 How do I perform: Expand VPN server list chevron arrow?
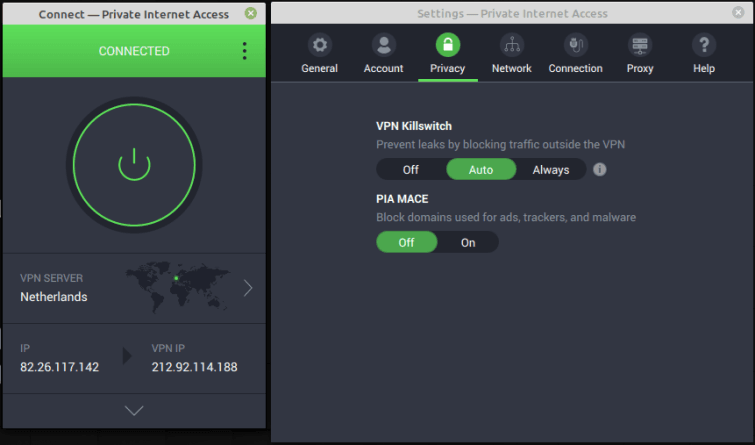[248, 288]
